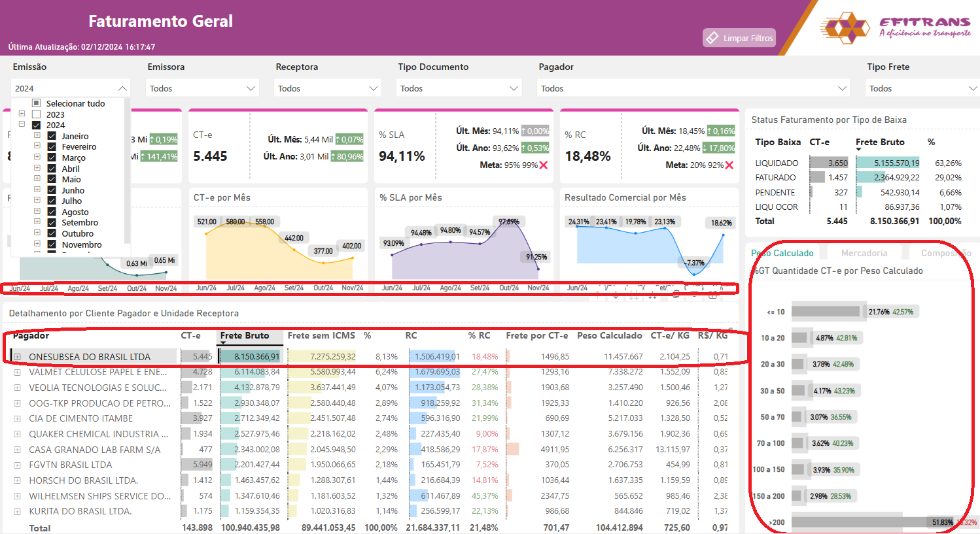
Task: Click the HORSCH DO BRASIL LTDA. row name
Action: point(83,480)
